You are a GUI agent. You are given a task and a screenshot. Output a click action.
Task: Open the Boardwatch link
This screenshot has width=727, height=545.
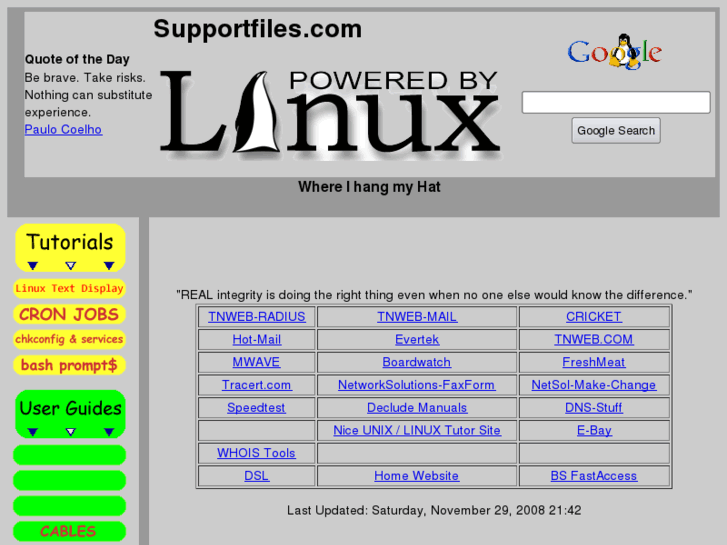click(417, 362)
